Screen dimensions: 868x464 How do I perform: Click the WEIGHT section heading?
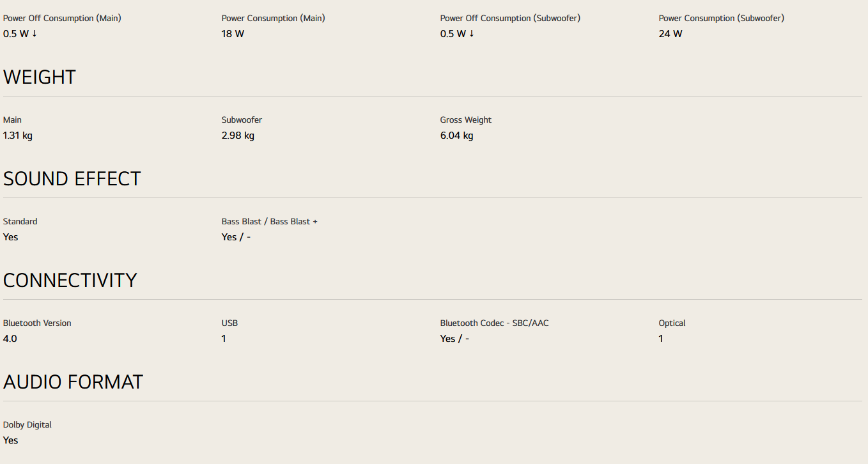[x=40, y=77]
